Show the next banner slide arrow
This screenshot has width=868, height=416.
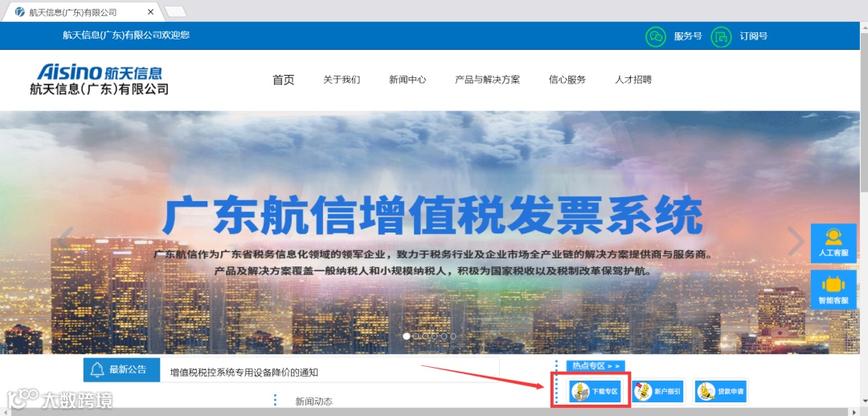[796, 241]
